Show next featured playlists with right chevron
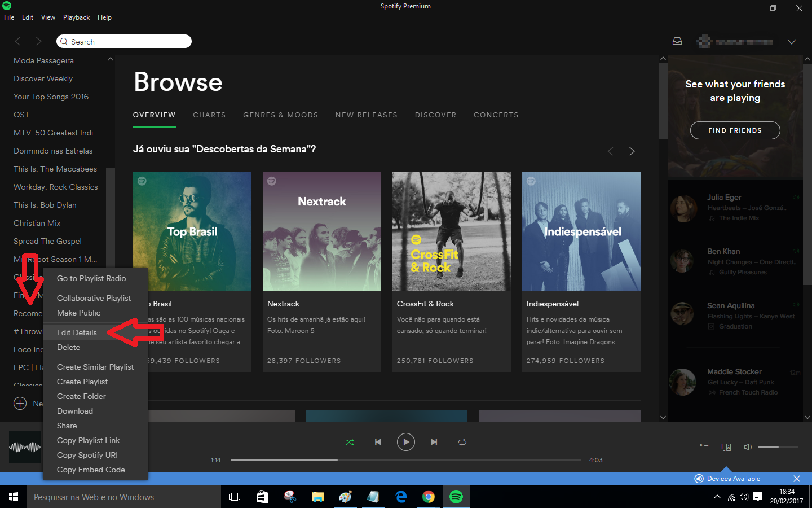The height and width of the screenshot is (508, 812). [x=632, y=151]
